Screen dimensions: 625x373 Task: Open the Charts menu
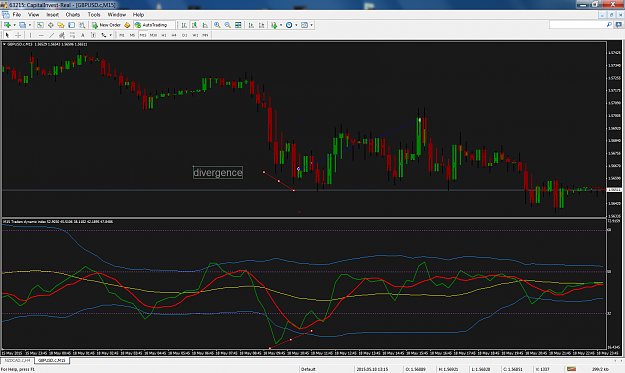tap(73, 15)
